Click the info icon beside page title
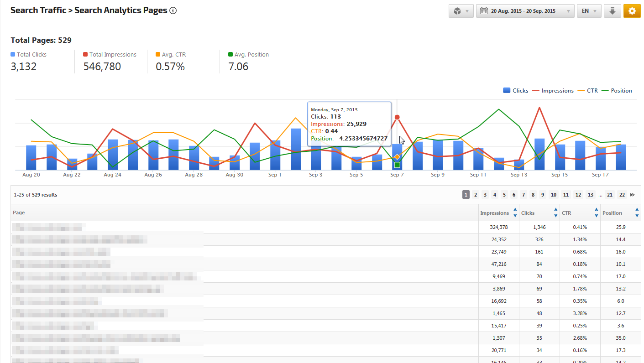 [x=173, y=11]
